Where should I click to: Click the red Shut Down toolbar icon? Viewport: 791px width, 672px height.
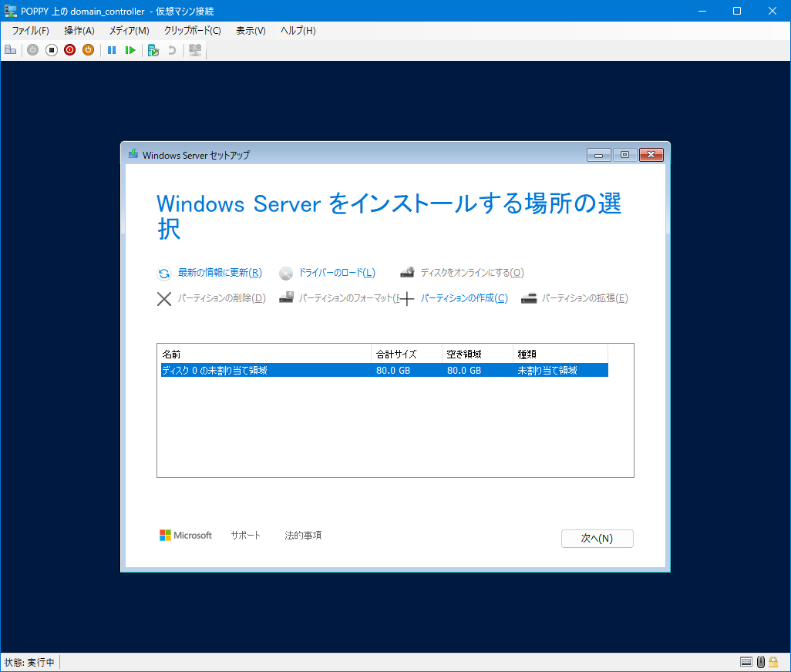pos(69,50)
